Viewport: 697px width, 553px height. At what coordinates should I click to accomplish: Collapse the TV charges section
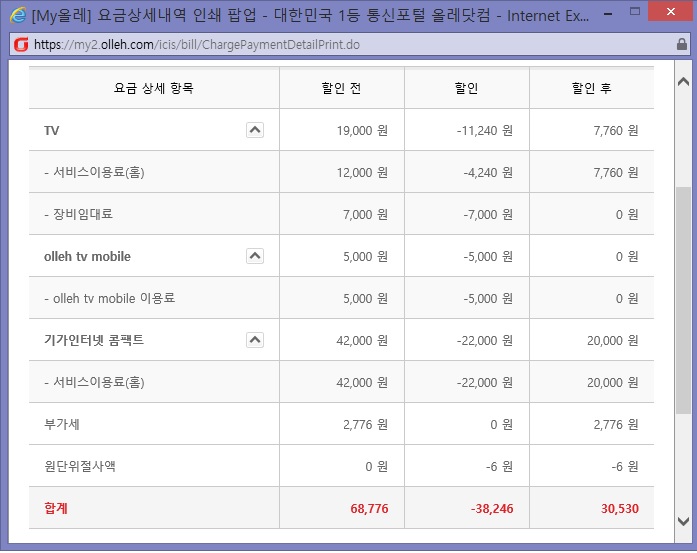[x=254, y=130]
